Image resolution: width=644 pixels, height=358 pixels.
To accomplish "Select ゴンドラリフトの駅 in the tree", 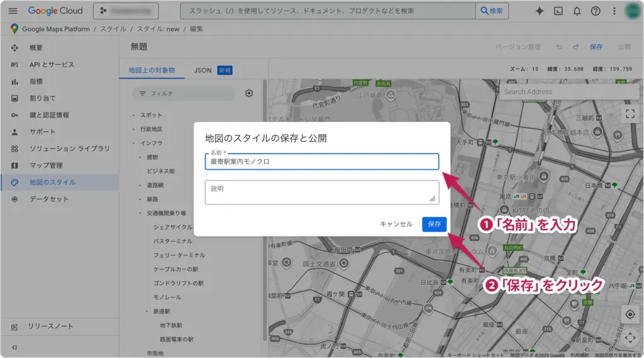I will 179,283.
